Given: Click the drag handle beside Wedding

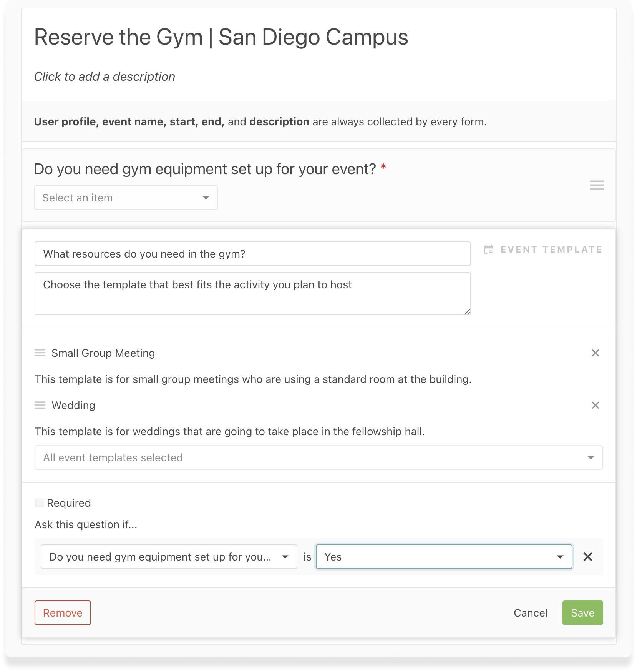Looking at the screenshot, I should pos(40,405).
